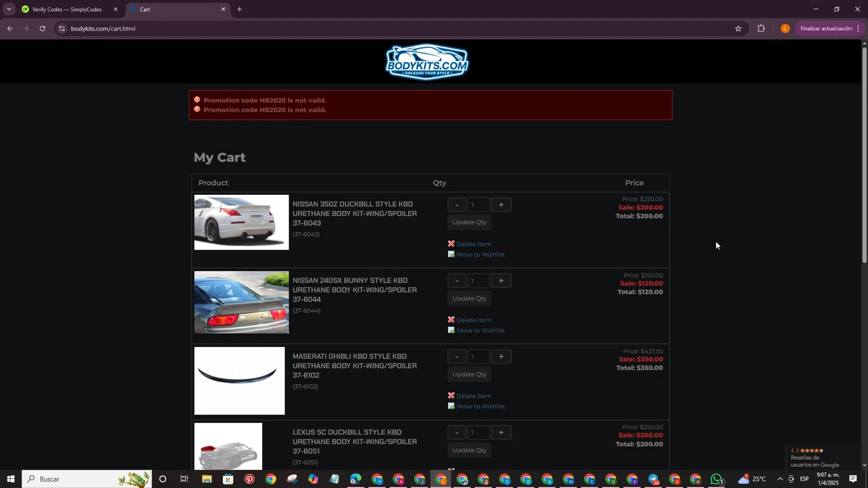Image resolution: width=868 pixels, height=488 pixels.
Task: Increase quantity for Nissan 240SX kit
Action: [501, 281]
